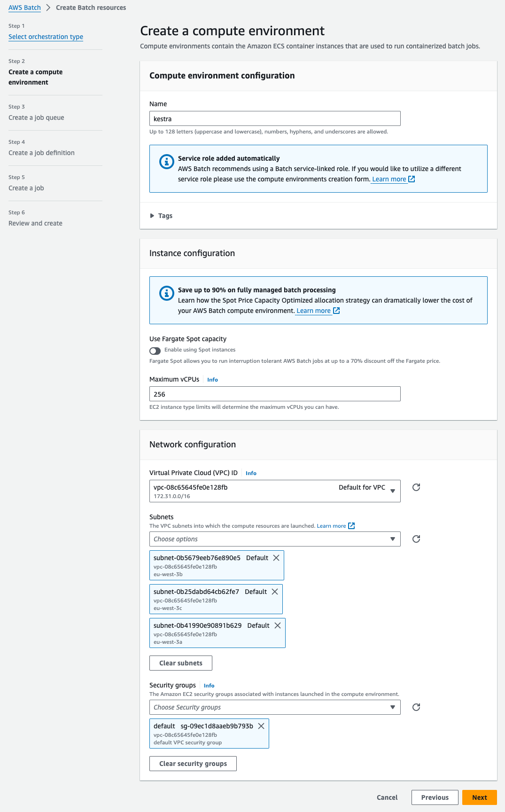
Task: Open Info link next to Maximum vCPUs
Action: coord(212,380)
